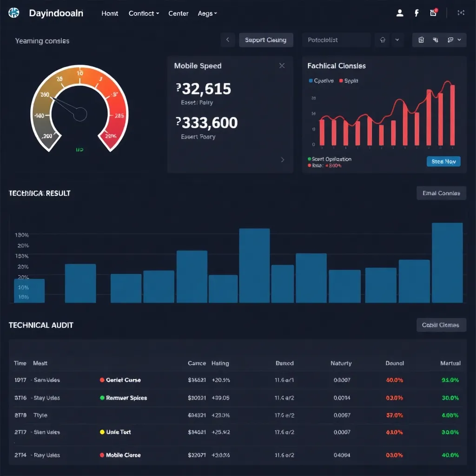Click the green Scurt Oprization legend dot
Screen dimensions: 476x476
click(309, 159)
